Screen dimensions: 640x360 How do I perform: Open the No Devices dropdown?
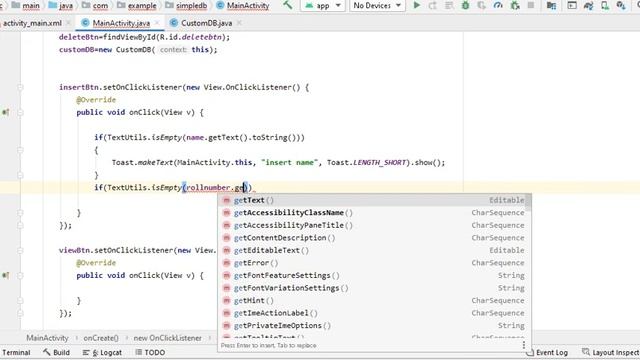(x=377, y=5)
